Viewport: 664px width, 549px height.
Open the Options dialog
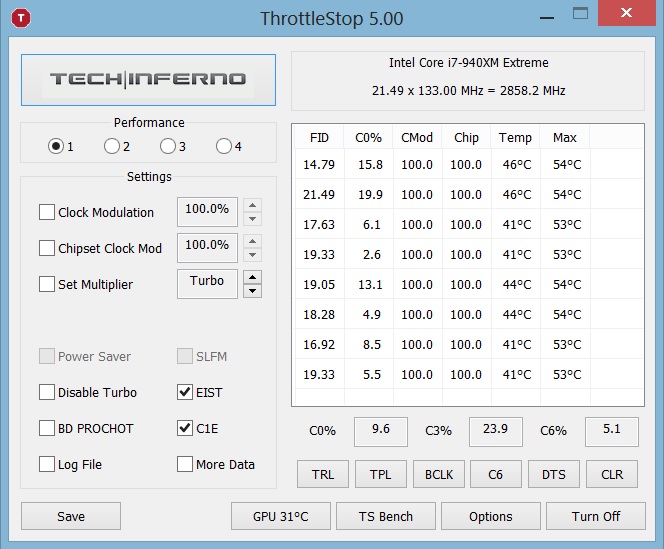click(x=491, y=516)
